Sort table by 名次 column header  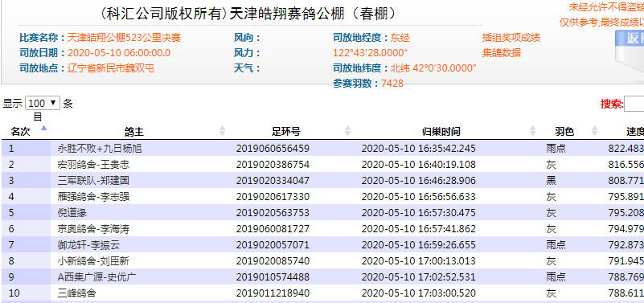click(20, 131)
